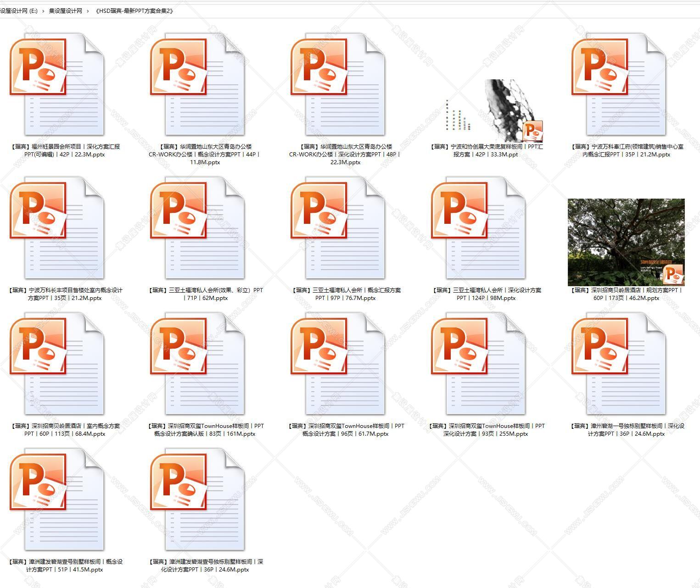Click the 深圳招商贝岭居酒店 规划方案 tree thumbnail

pyautogui.click(x=626, y=242)
